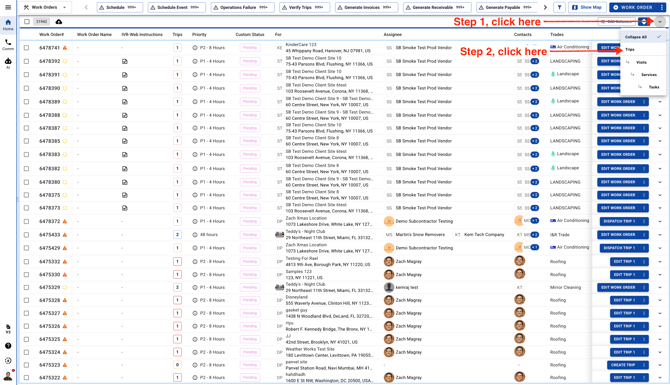Open the Operations Failure tab
Viewport: 670px width, 385px height.
pos(243,7)
